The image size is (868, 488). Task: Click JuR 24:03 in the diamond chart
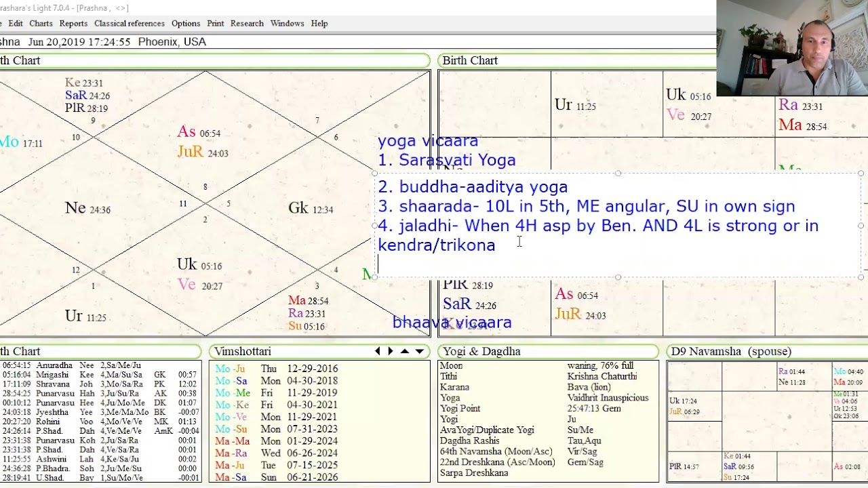(x=203, y=152)
